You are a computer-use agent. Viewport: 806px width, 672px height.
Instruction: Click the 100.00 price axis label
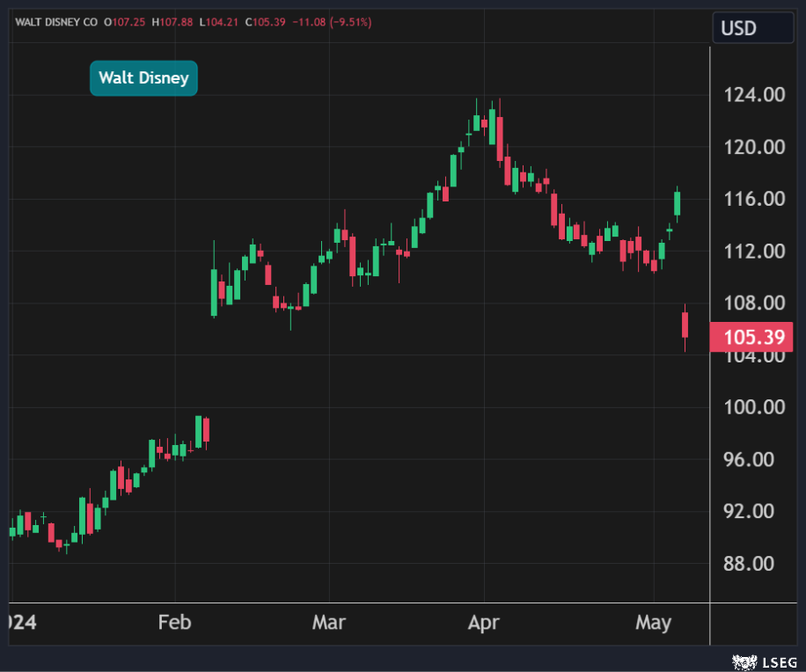(x=754, y=407)
